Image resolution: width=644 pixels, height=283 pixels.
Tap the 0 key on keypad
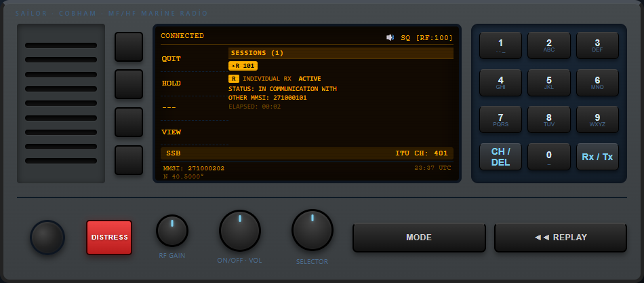click(548, 157)
